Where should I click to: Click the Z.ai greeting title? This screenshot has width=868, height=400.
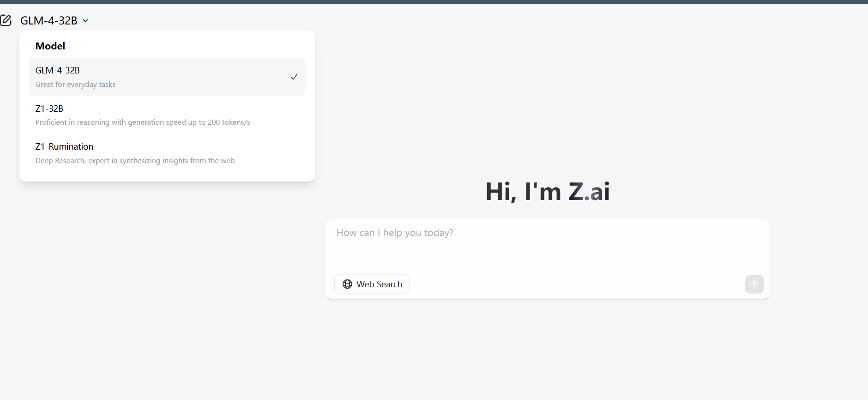point(548,191)
